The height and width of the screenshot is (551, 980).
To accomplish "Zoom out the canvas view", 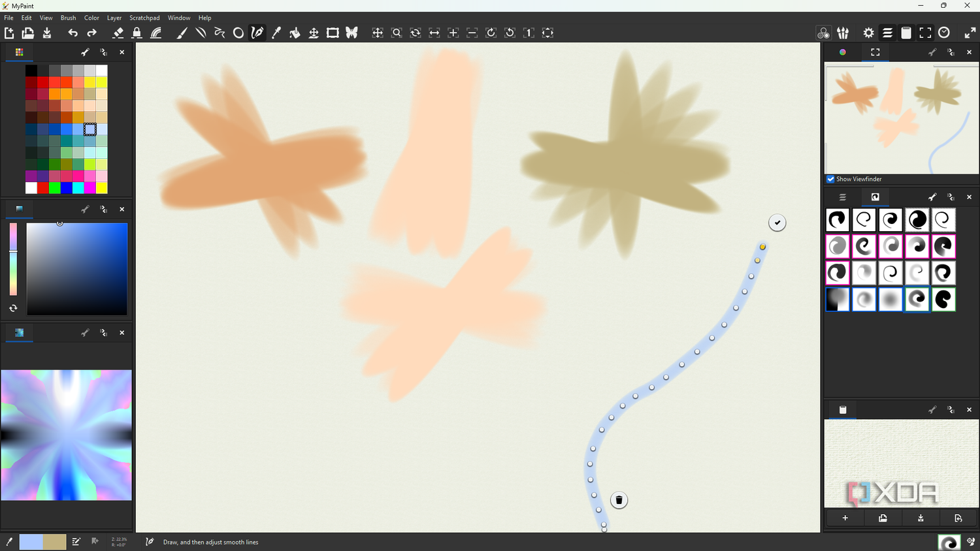I will [x=472, y=33].
